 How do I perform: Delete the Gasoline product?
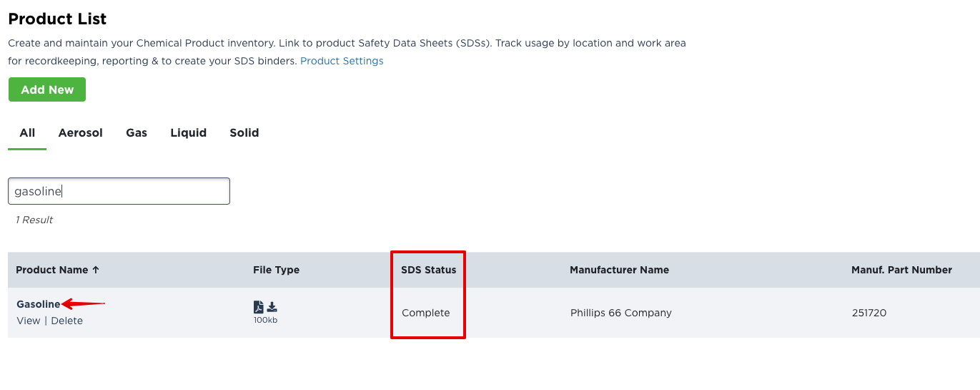point(67,321)
